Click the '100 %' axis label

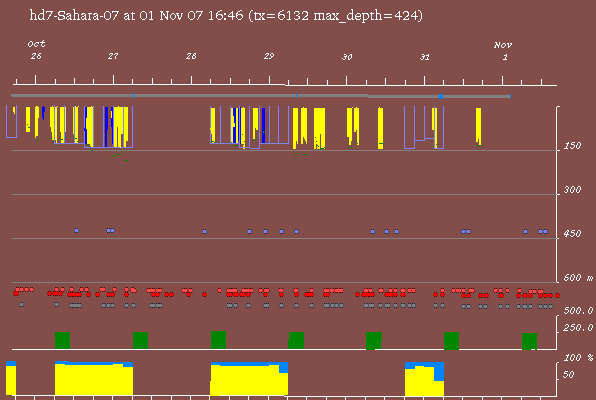pyautogui.click(x=578, y=358)
